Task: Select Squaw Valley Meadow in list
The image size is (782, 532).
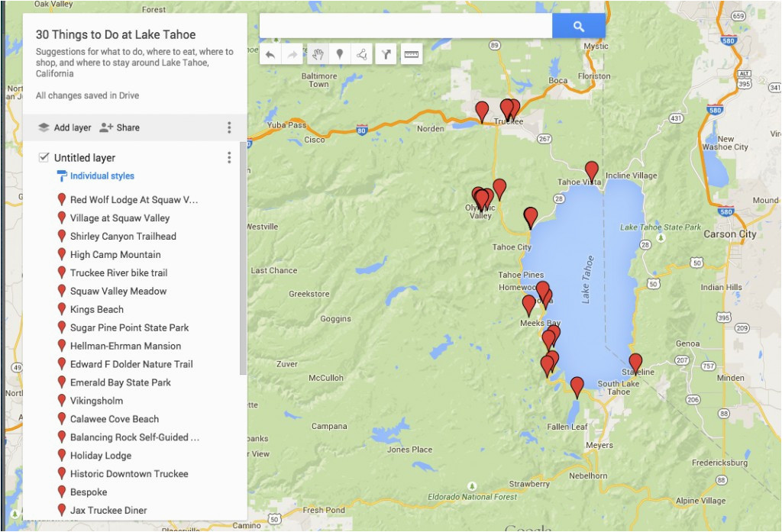Action: tap(118, 291)
